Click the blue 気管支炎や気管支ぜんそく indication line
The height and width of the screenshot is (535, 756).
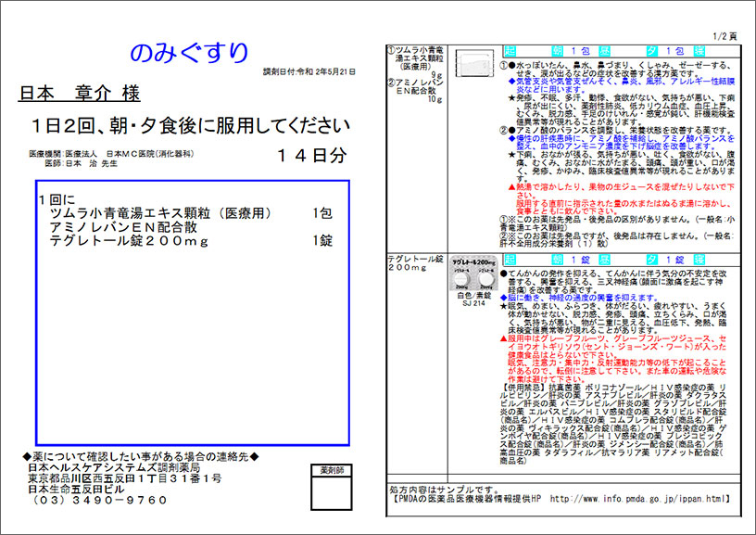(x=622, y=85)
